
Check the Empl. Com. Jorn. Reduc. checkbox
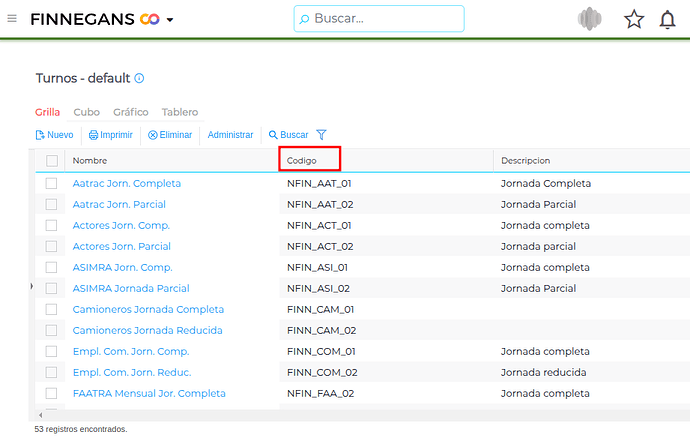click(x=51, y=372)
